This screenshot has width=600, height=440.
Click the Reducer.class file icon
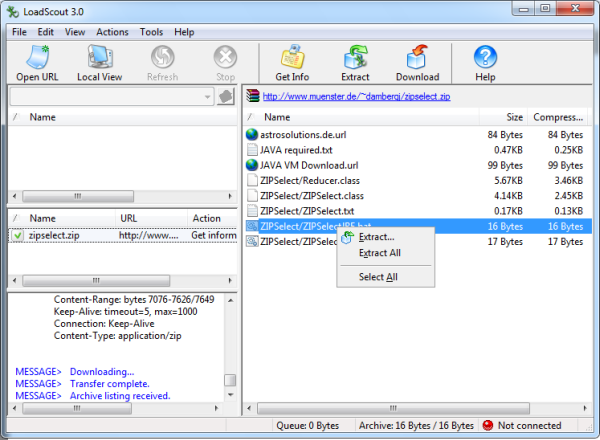[x=252, y=181]
